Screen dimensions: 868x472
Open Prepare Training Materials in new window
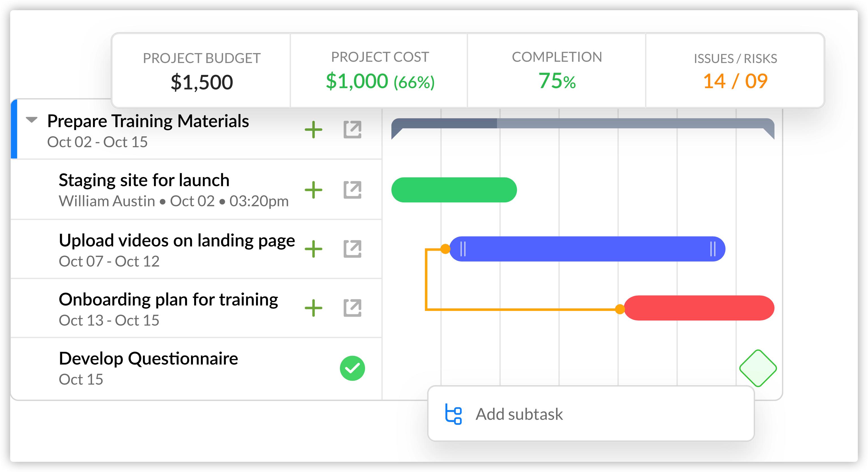352,130
